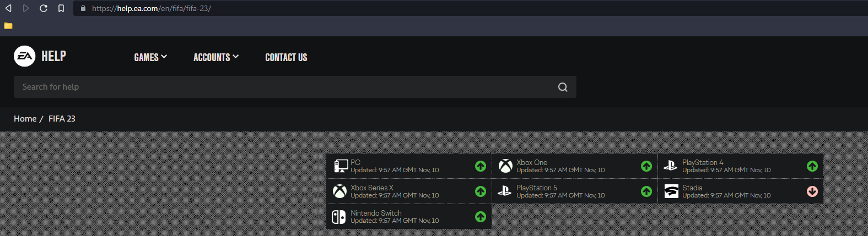Click the Updated timestamp under Stadia
This screenshot has height=236, width=868.
tap(726, 196)
